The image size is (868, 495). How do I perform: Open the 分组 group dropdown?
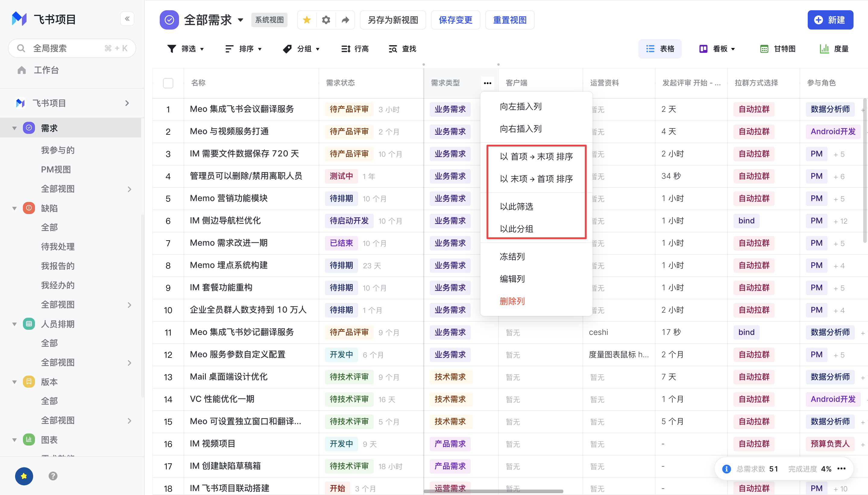point(301,49)
